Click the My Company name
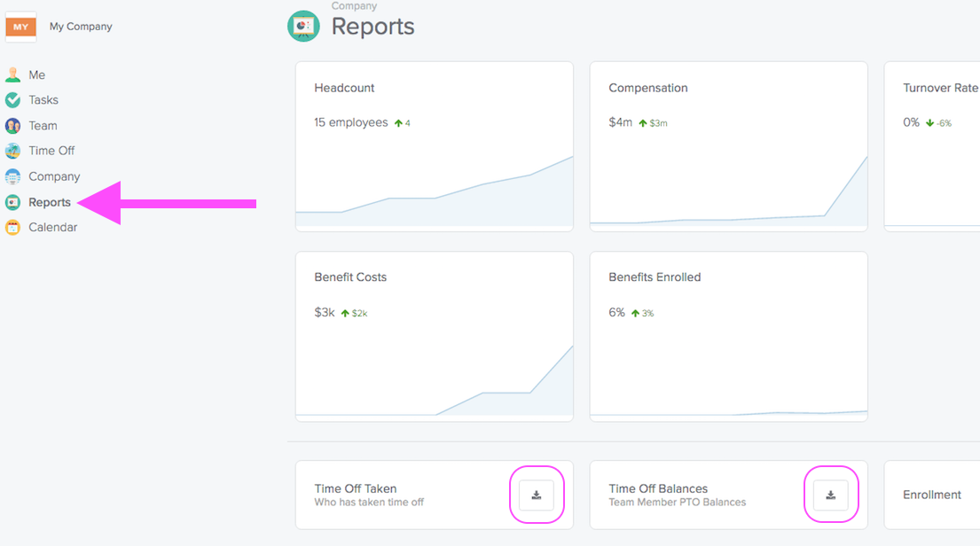 tap(81, 27)
